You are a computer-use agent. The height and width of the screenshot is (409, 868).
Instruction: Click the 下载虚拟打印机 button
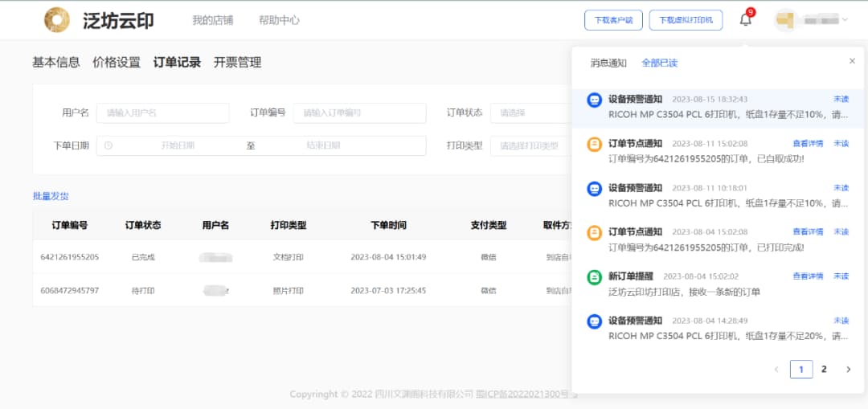[686, 20]
